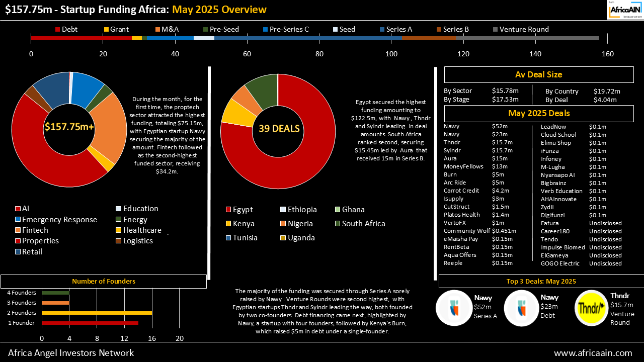
Task: Select the Ethiopia country legend swatch
Action: pyautogui.click(x=283, y=210)
